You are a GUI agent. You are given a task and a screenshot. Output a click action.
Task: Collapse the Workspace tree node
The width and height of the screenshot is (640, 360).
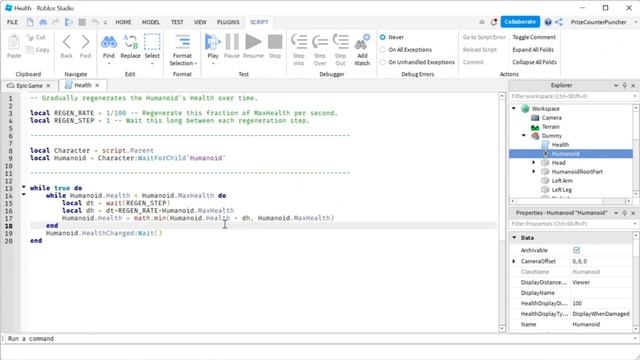(x=514, y=109)
